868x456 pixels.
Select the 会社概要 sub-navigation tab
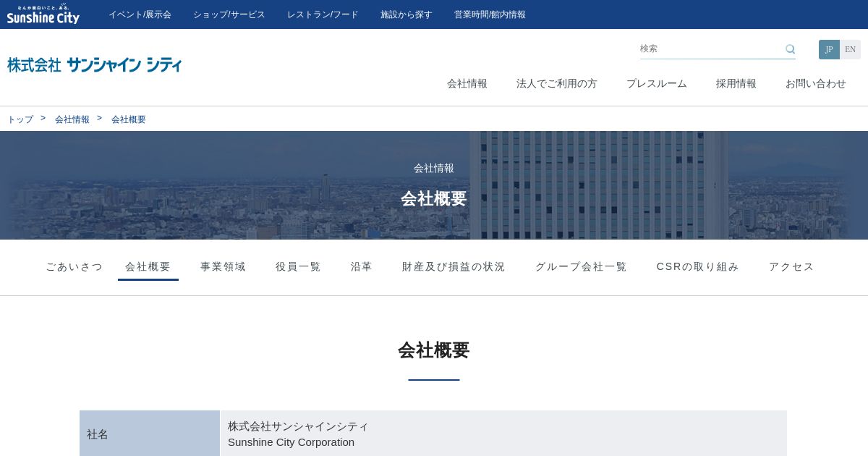tap(148, 266)
